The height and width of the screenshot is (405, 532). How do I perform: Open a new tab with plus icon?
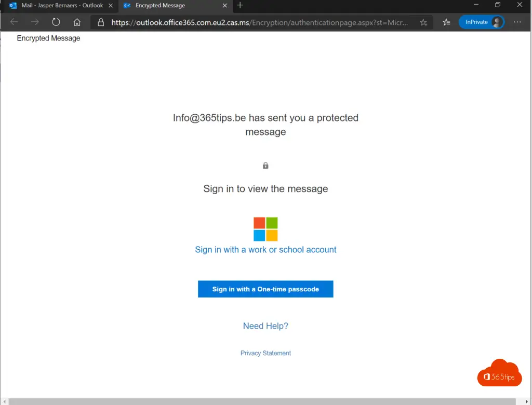click(x=240, y=5)
